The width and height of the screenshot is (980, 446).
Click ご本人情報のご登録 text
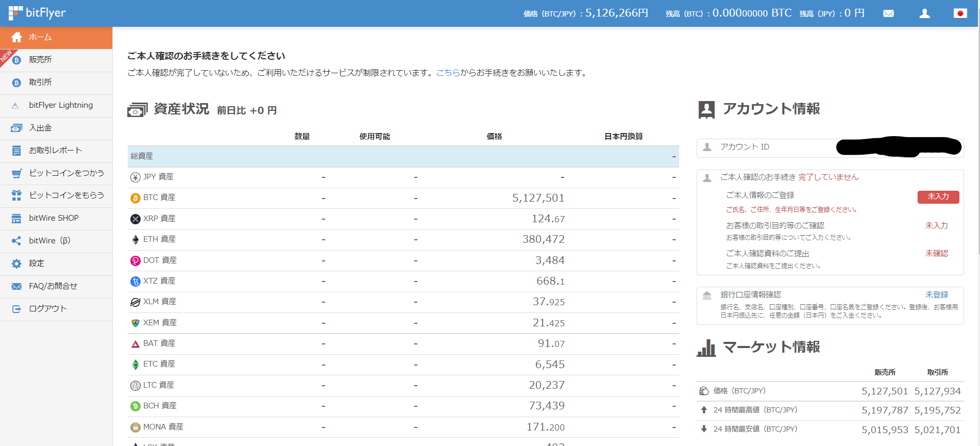760,195
